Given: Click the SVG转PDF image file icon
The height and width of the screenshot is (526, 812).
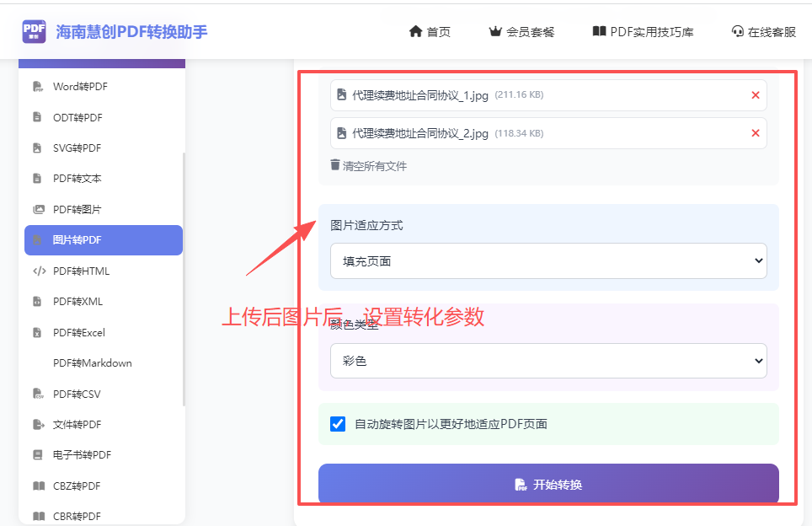Looking at the screenshot, I should [x=37, y=148].
